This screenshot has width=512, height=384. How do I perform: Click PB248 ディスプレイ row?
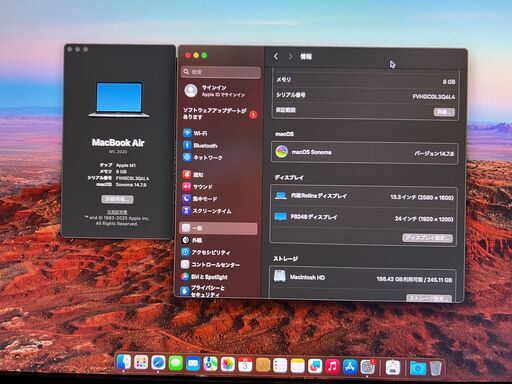pos(364,218)
